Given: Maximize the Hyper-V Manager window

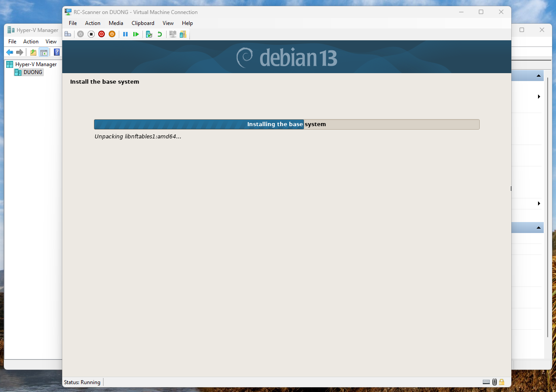Looking at the screenshot, I should coord(522,30).
